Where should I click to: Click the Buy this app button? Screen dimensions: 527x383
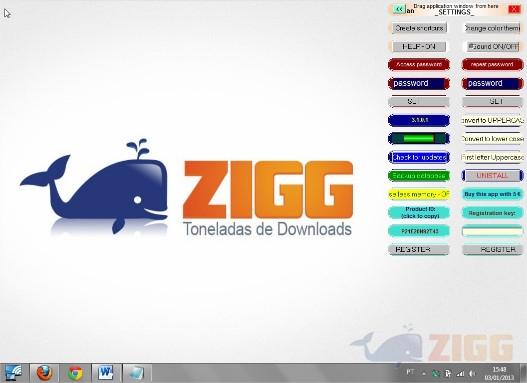[x=492, y=194]
